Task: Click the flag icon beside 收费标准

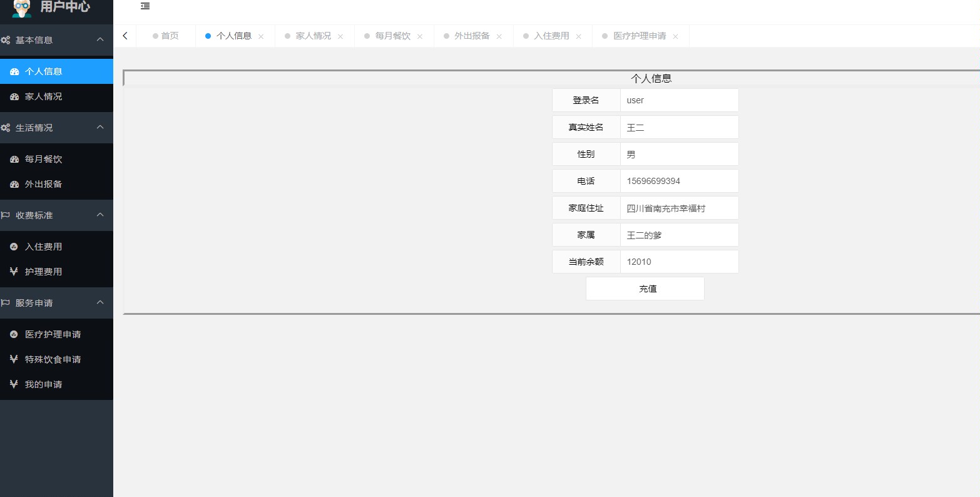Action: (5, 215)
